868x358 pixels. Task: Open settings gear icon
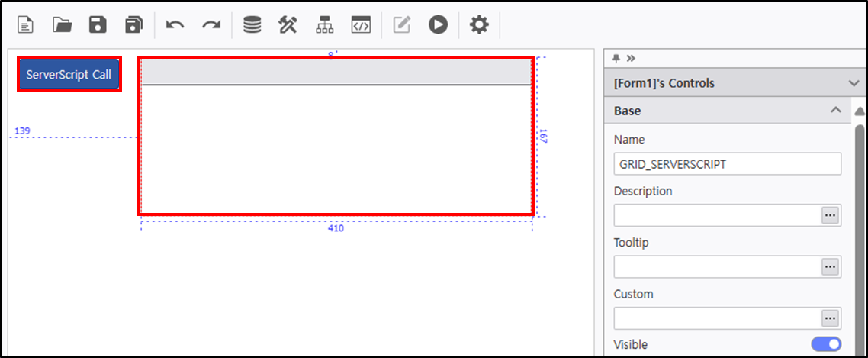479,25
